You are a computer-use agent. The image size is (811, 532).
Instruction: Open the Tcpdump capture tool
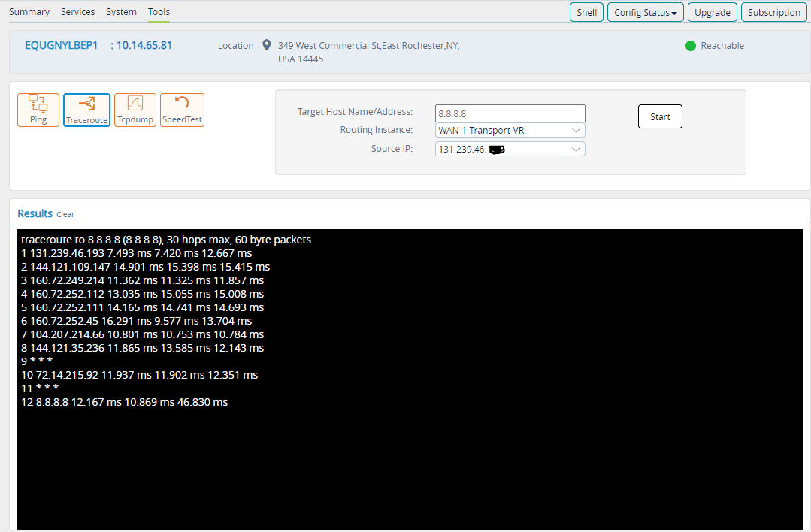tap(135, 110)
